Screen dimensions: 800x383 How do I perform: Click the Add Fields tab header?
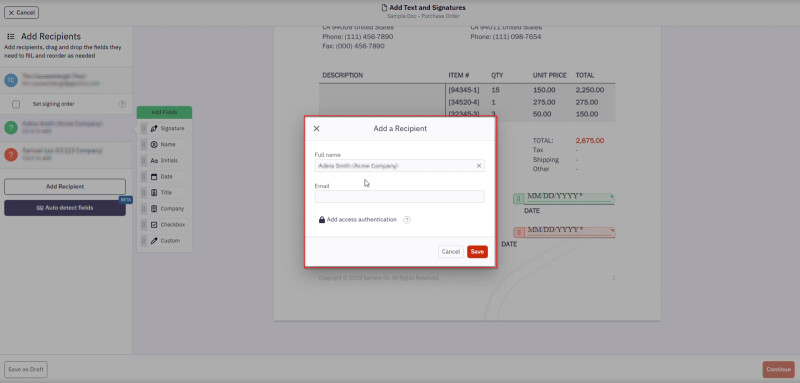pyautogui.click(x=164, y=112)
